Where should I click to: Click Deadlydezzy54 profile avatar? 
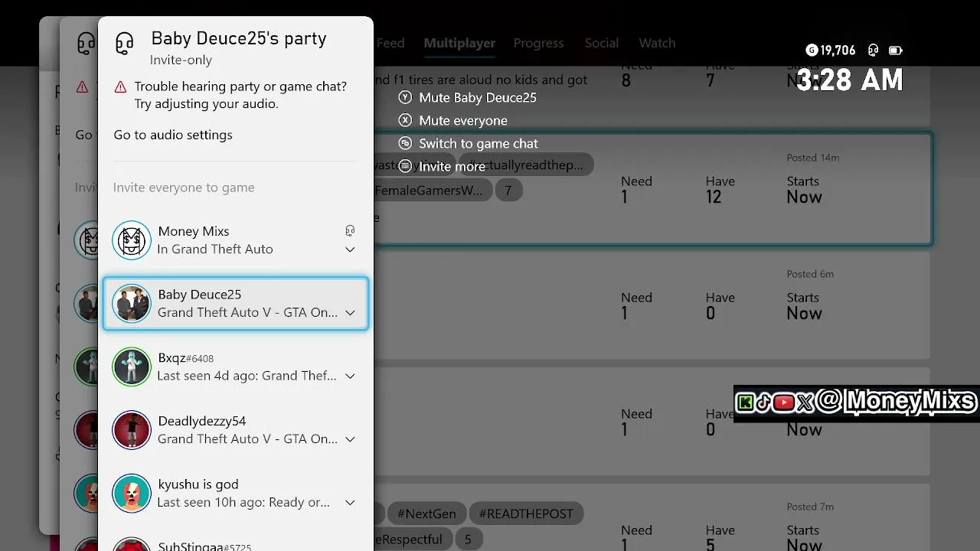point(132,430)
